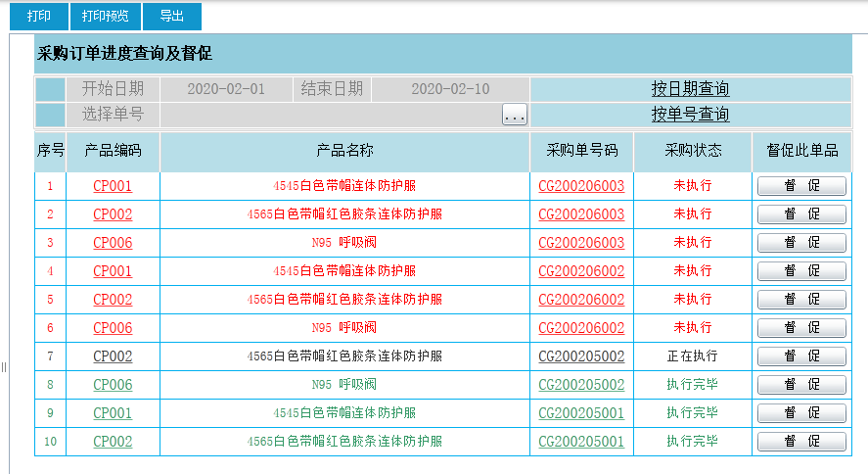Open product code CP002 in row 5

point(113,300)
